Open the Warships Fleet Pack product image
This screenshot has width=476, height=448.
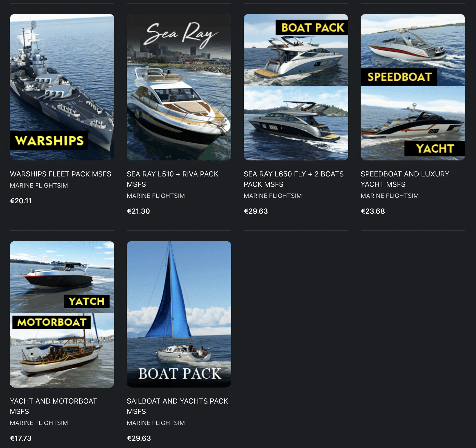(x=62, y=87)
